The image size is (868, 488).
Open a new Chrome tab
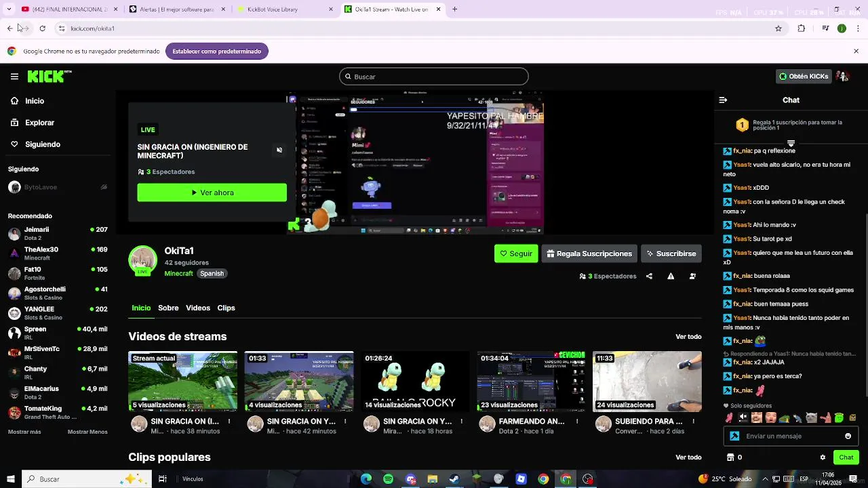point(454,9)
